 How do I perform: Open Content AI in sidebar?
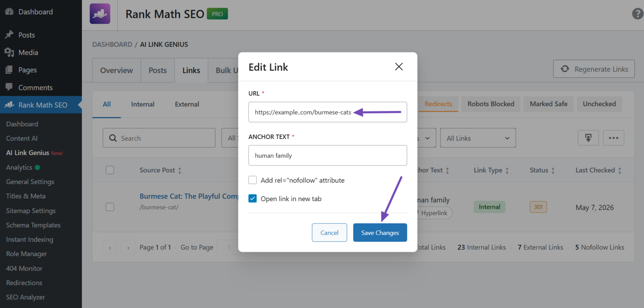pyautogui.click(x=22, y=138)
